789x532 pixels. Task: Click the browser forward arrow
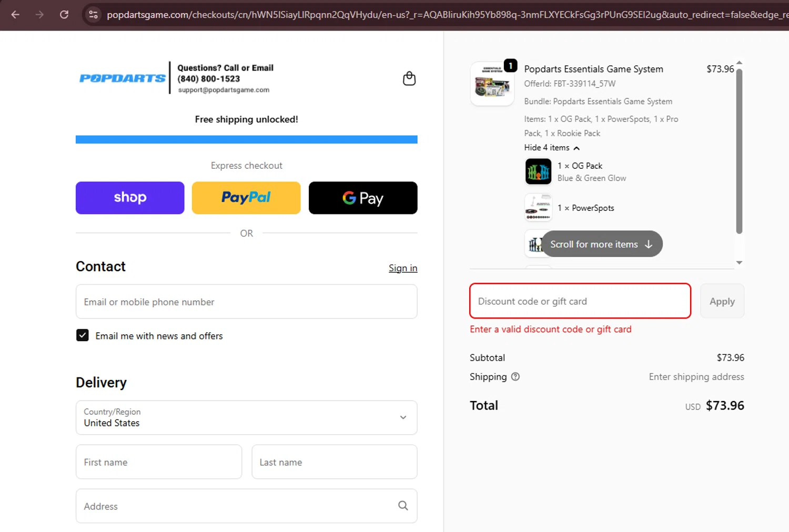pyautogui.click(x=39, y=15)
